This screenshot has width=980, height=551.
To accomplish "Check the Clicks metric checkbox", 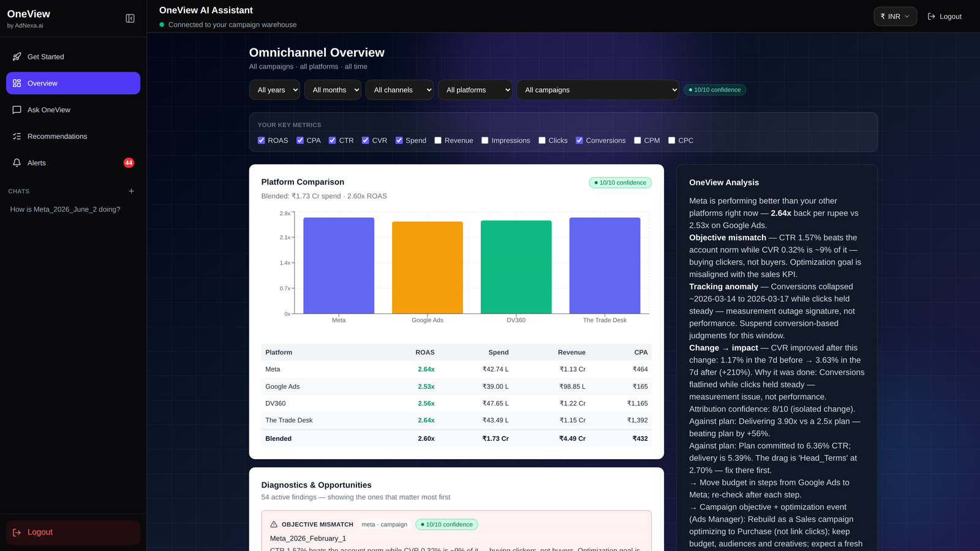I will (542, 140).
